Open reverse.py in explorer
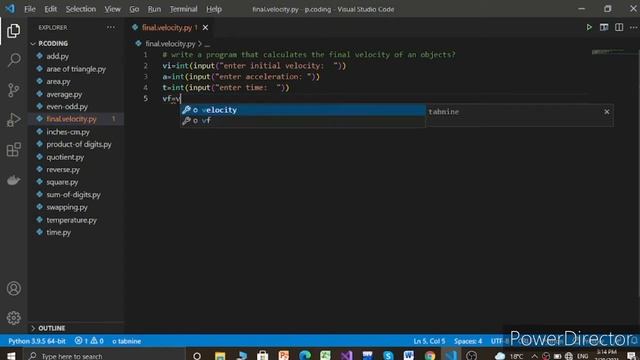This screenshot has width=640, height=360. point(63,169)
